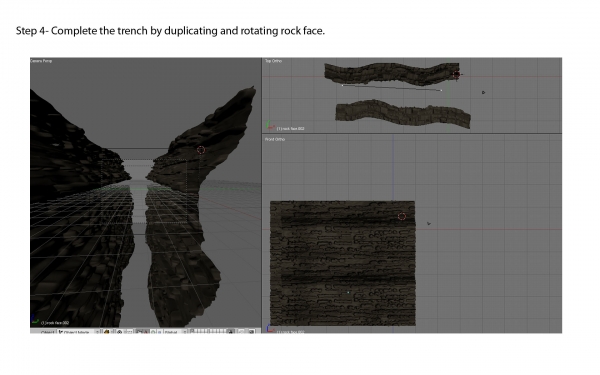Open the Object Mode selector dropdown

pyautogui.click(x=78, y=332)
